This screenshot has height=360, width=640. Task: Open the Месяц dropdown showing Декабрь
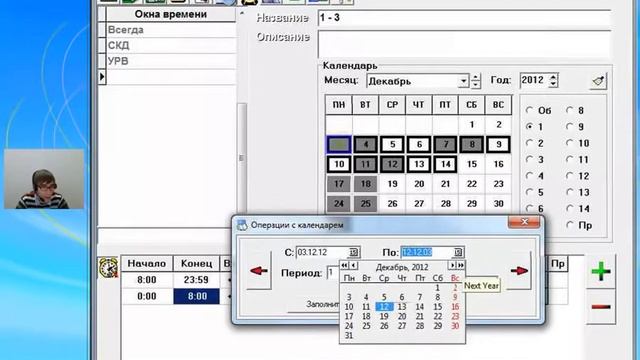(463, 81)
